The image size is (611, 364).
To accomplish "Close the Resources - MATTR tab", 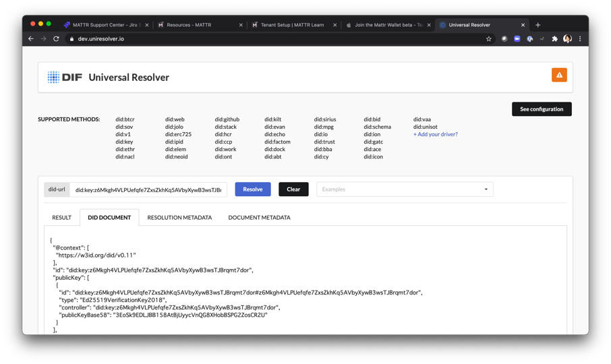I will (x=241, y=25).
